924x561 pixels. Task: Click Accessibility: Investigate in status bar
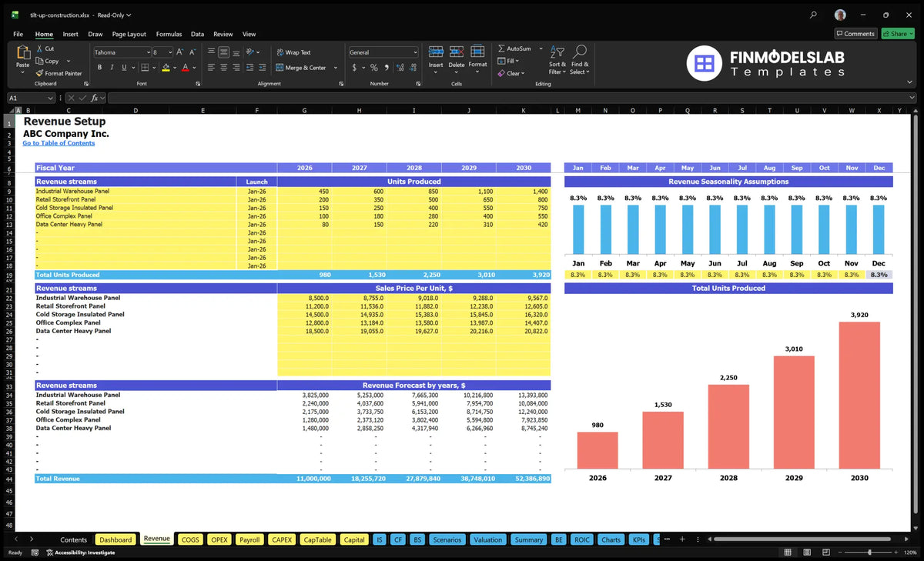point(80,553)
